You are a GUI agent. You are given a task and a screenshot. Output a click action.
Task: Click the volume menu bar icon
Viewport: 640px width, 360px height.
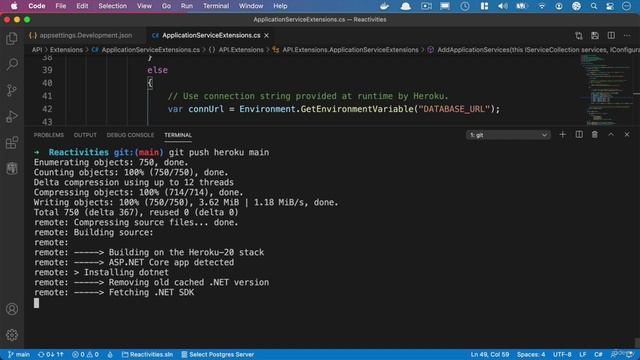coord(503,6)
